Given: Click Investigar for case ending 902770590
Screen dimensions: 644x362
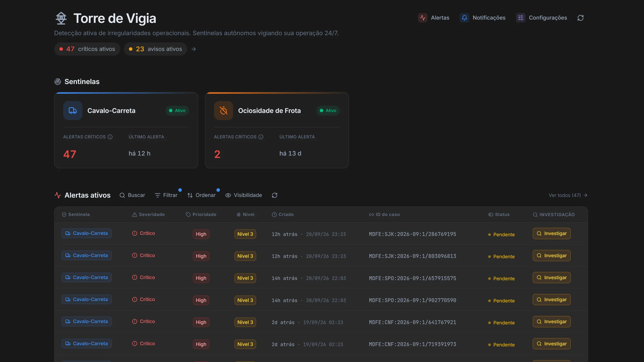Looking at the screenshot, I should [551, 300].
